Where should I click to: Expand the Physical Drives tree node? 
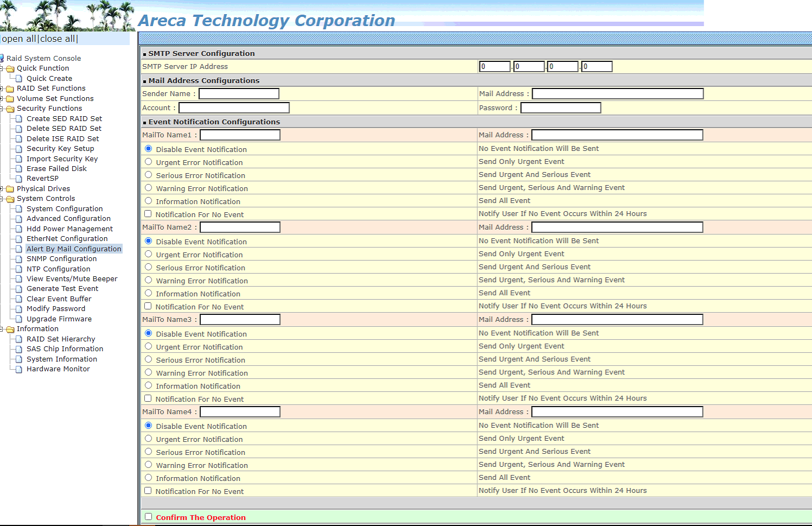point(2,189)
